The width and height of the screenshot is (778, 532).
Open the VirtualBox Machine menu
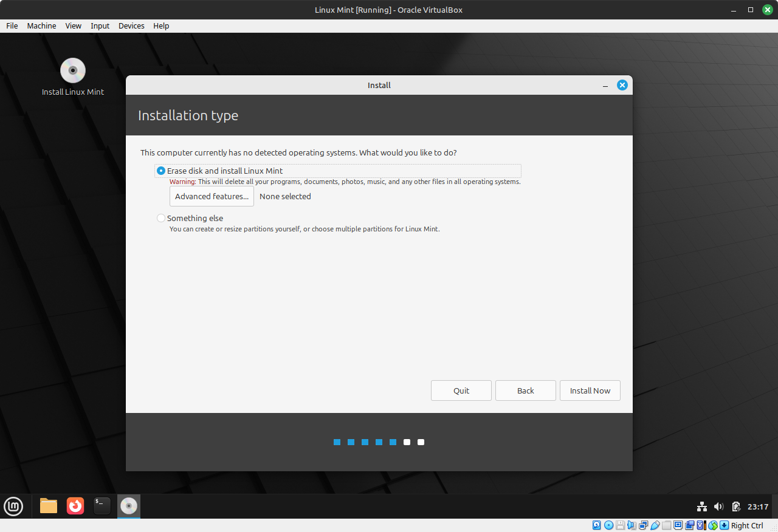(x=41, y=26)
